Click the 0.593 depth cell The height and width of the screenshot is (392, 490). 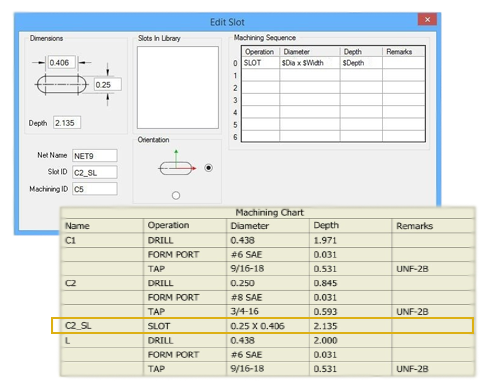pyautogui.click(x=350, y=312)
